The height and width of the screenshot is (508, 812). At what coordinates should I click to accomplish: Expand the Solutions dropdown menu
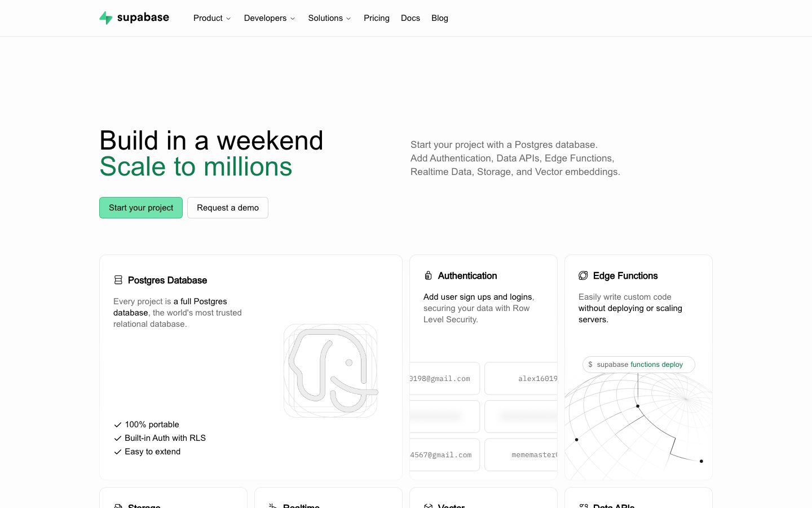[329, 18]
